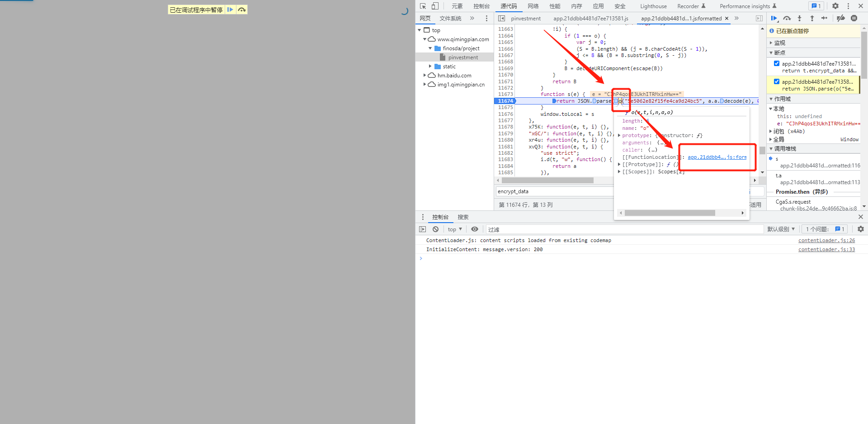Viewport: 868px width, 424px height.
Task: Expand hm.baidu.com domain node
Action: pyautogui.click(x=425, y=76)
